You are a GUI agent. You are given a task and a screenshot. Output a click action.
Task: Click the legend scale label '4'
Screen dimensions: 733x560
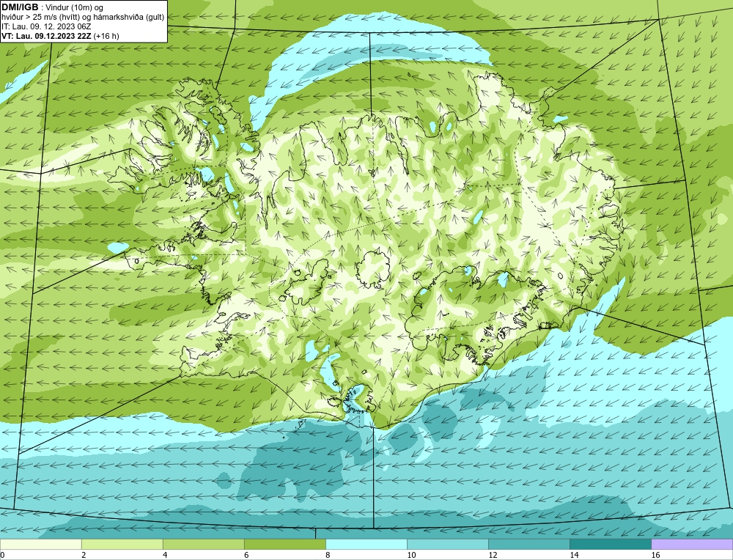tap(165, 555)
